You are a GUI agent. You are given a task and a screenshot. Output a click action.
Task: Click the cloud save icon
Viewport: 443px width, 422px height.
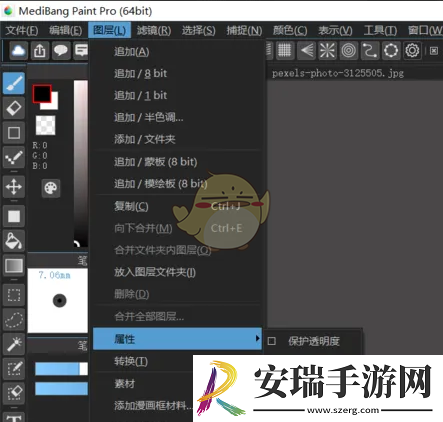18,51
